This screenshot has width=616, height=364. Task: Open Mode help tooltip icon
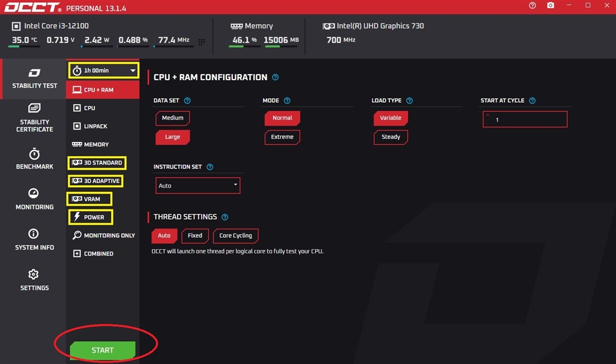click(287, 100)
